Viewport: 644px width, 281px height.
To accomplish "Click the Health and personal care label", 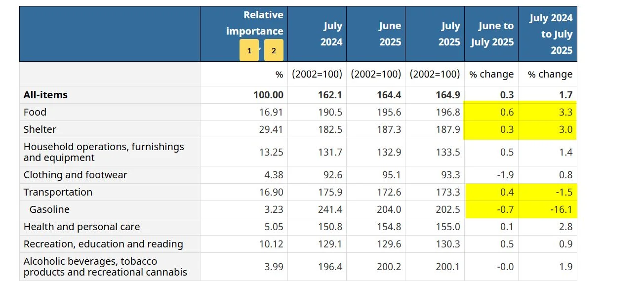I will 81,227.
